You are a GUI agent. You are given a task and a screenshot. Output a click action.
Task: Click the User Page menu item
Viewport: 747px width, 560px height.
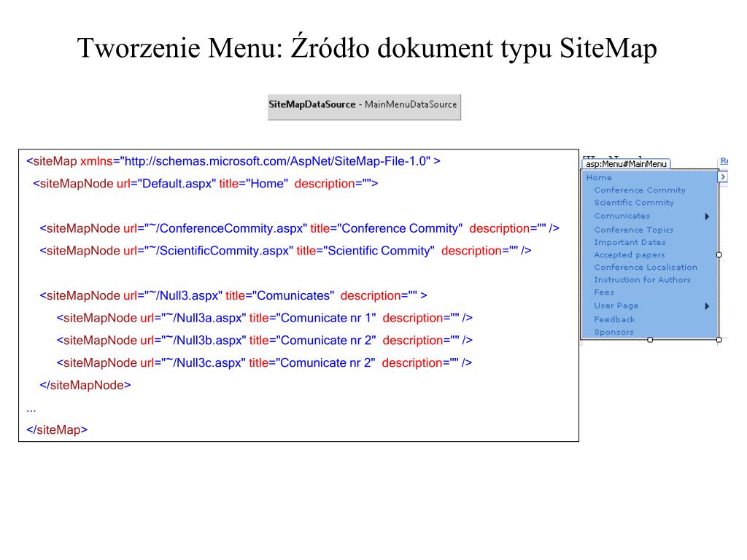tap(616, 306)
